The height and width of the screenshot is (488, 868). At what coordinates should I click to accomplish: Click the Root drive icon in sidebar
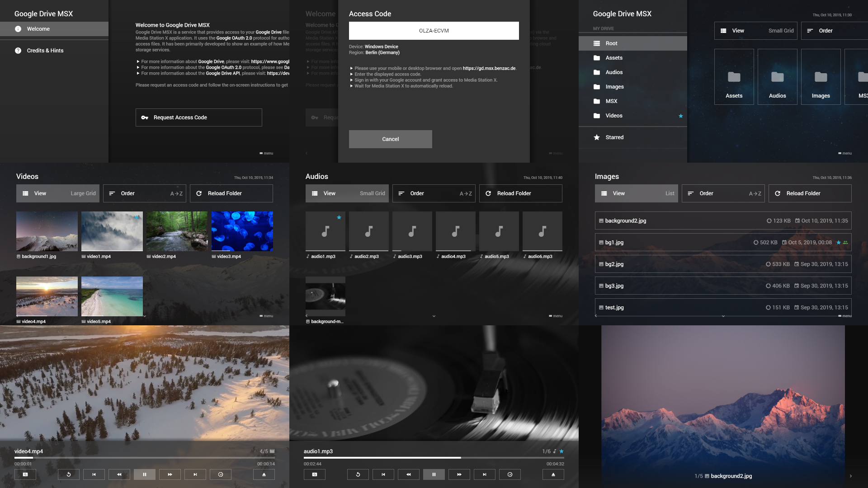click(597, 43)
